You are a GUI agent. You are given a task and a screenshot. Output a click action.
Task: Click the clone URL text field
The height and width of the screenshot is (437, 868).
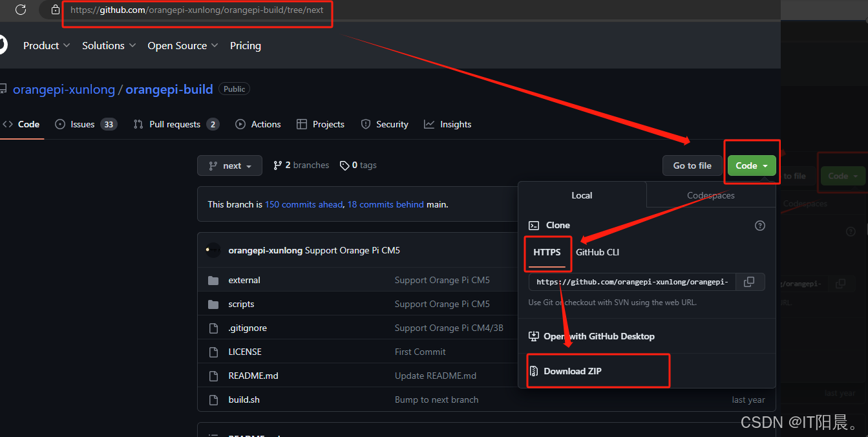[x=632, y=282]
